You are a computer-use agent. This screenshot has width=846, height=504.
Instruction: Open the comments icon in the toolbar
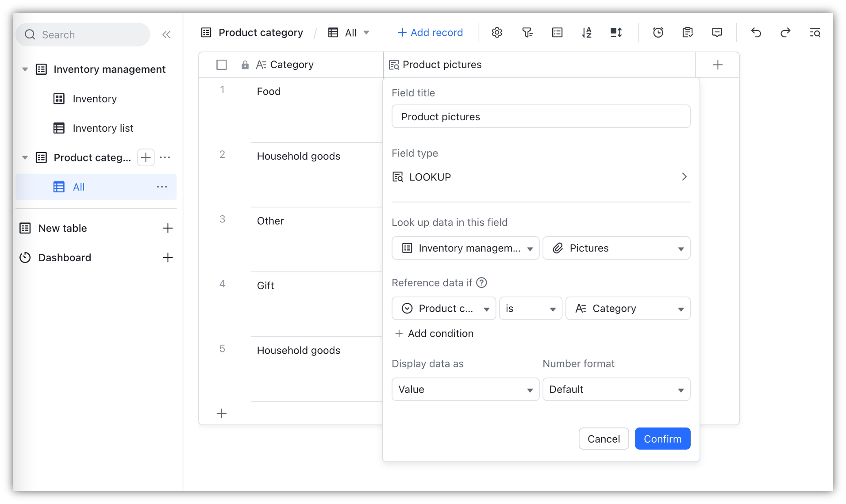click(x=717, y=32)
